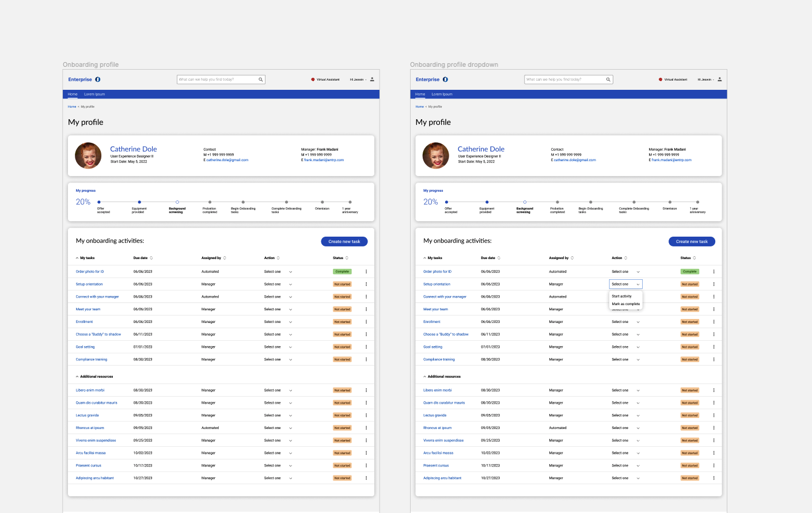
Task: Click Equipment provided progress dot, left frame
Action: [x=139, y=202]
